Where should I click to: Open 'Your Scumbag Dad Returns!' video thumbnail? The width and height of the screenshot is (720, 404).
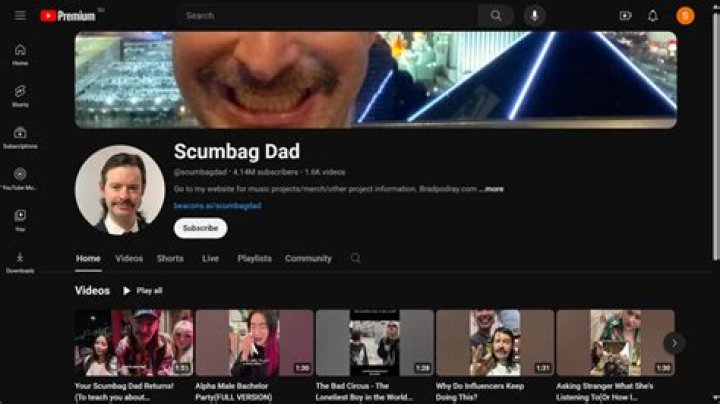[134, 343]
